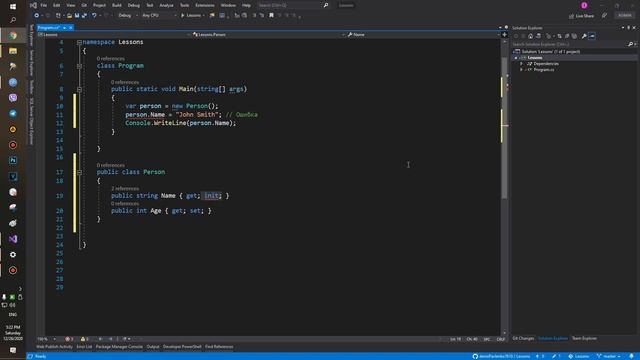Open the Name member navigation dropdown
The width and height of the screenshot is (640, 360).
424,35
